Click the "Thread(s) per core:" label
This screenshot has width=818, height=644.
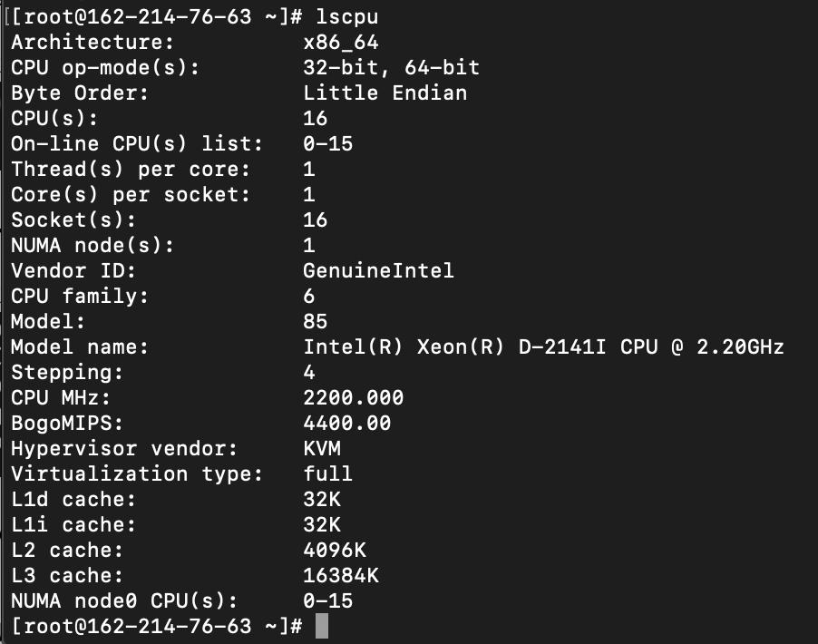pos(131,169)
